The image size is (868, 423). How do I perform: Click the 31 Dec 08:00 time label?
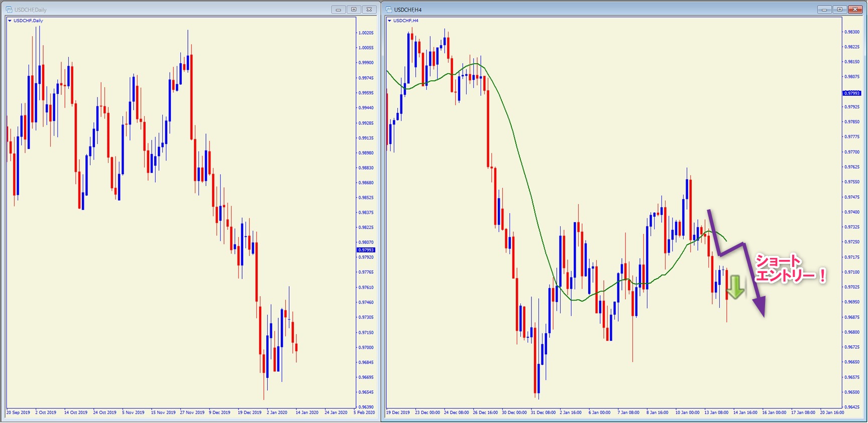point(544,412)
